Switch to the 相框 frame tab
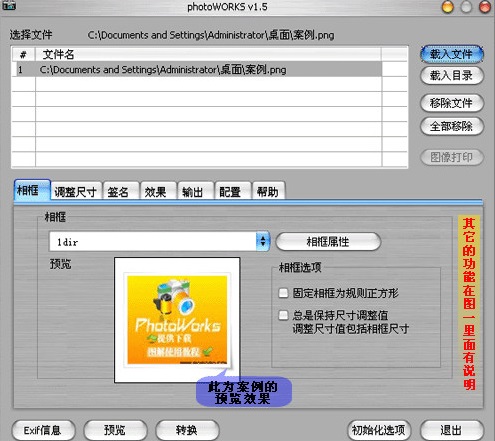Image resolution: width=495 pixels, height=441 pixels. [x=32, y=190]
